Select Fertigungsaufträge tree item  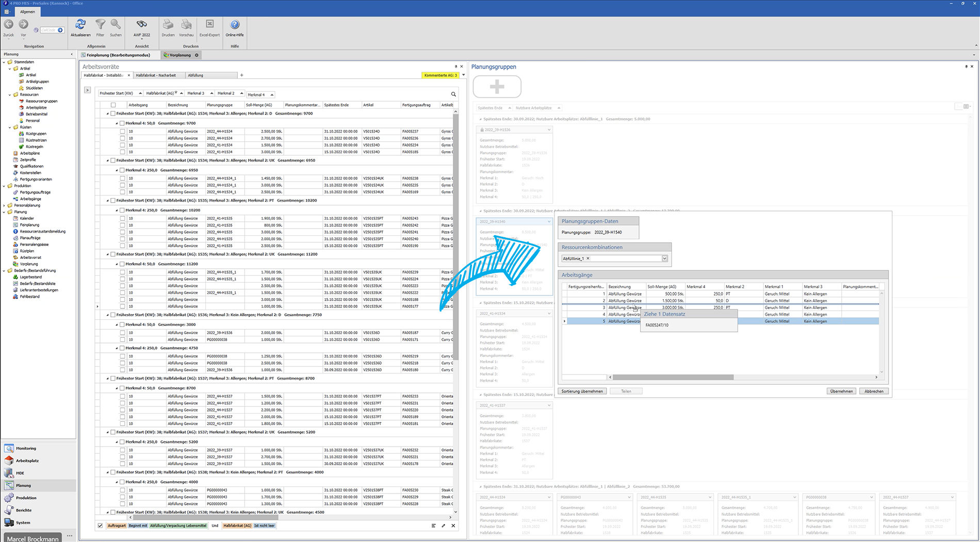35,192
